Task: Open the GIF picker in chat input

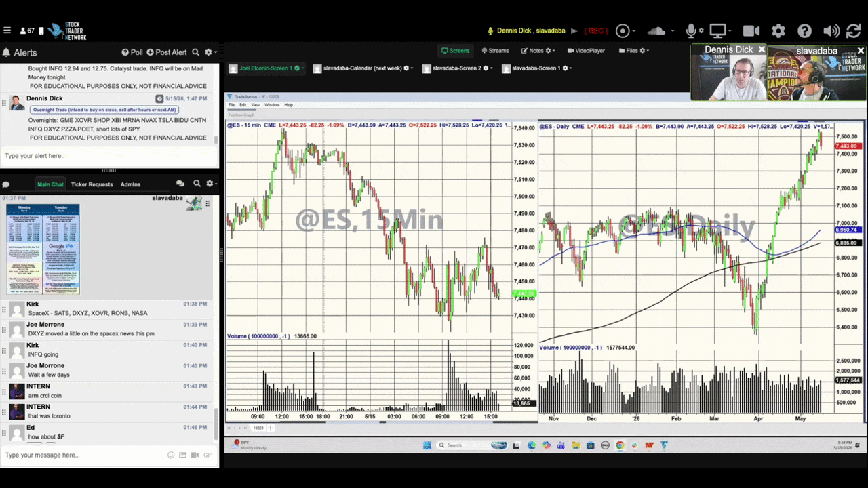Action: tap(208, 455)
